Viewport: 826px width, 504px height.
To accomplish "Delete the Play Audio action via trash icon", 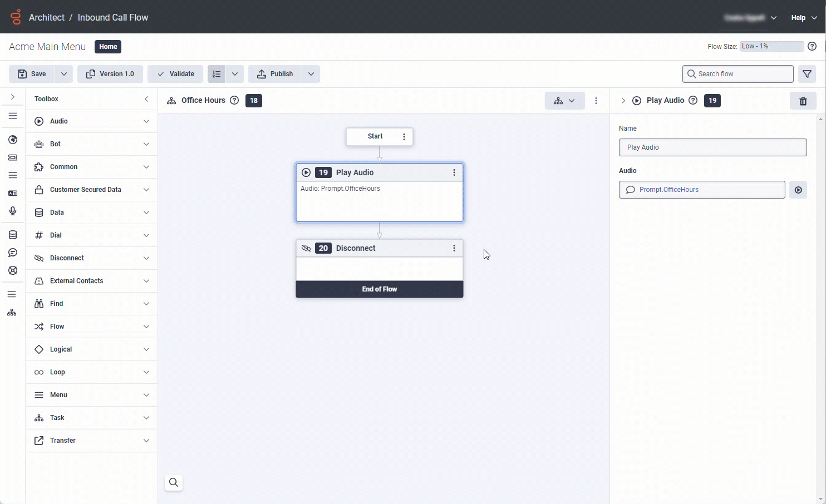I will pos(803,101).
